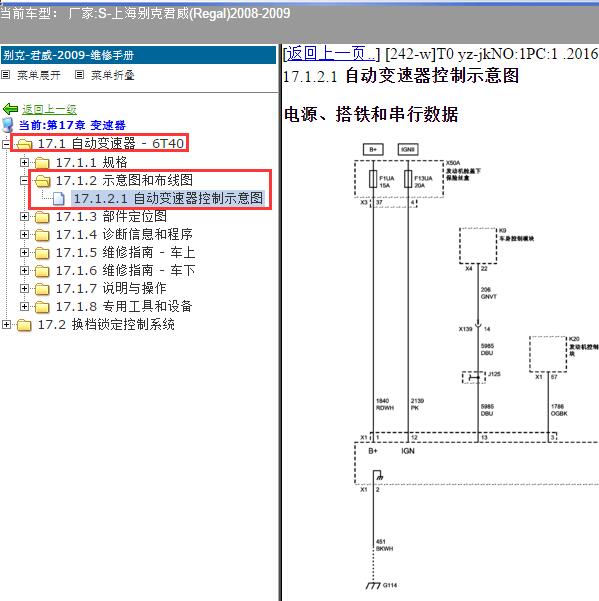Viewport: 599px width, 601px height.
Task: Click the 别克-君威-2009-维修手册 header
Action: coord(138,55)
